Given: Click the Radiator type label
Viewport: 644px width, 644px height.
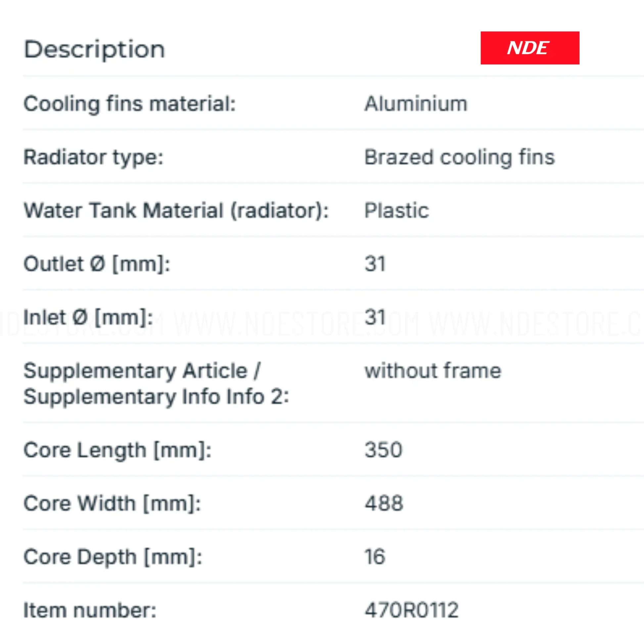Looking at the screenshot, I should (x=94, y=158).
